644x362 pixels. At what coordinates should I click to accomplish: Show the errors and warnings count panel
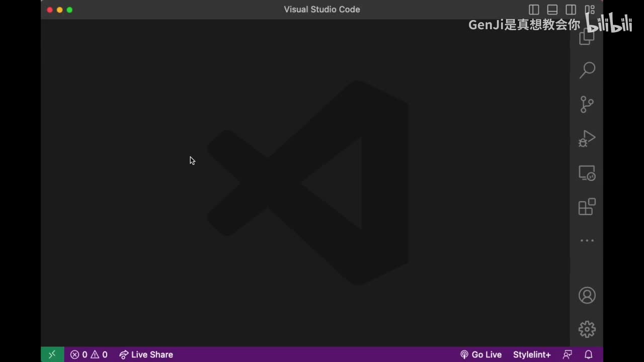89,354
